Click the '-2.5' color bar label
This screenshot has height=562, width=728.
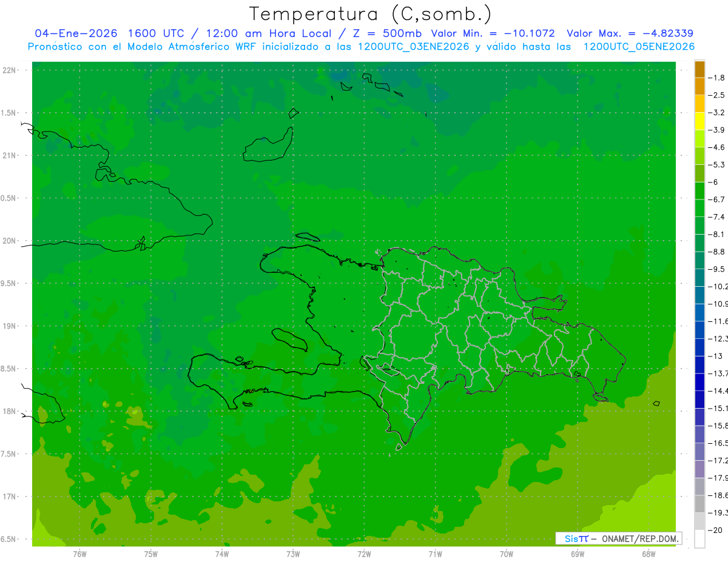[x=717, y=95]
